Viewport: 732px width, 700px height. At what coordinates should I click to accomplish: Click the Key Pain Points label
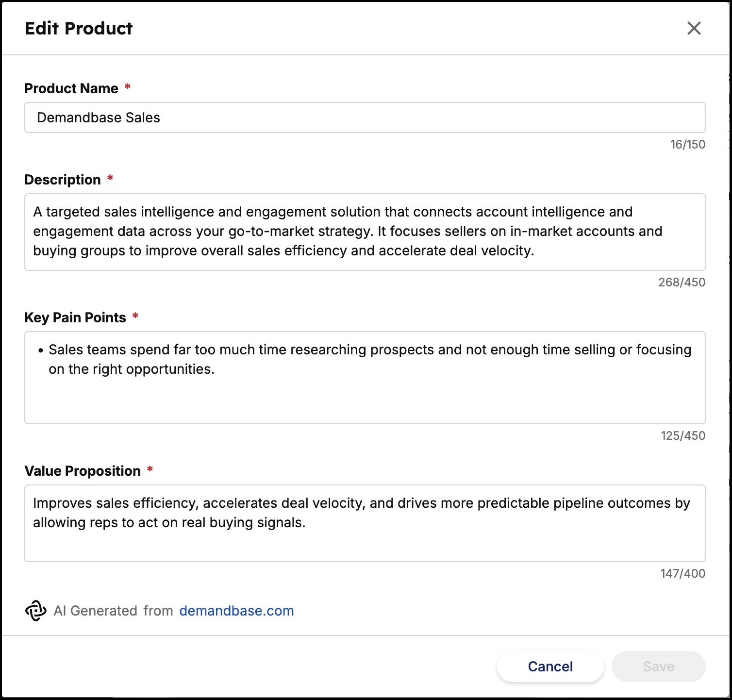tap(75, 317)
